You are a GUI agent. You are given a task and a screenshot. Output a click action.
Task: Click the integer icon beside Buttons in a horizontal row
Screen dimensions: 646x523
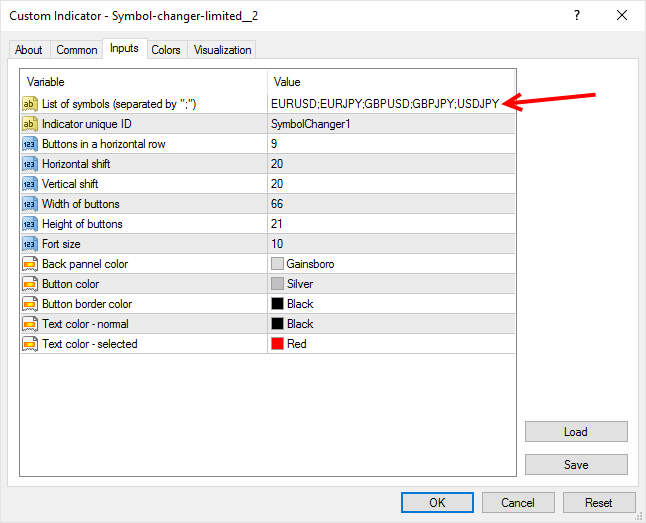tap(30, 144)
